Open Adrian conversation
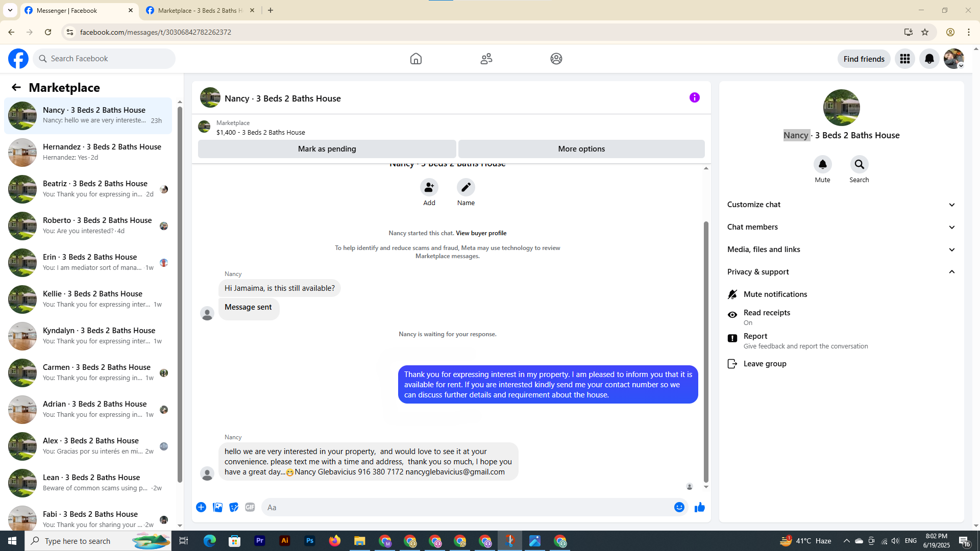980x551 pixels. 88,409
